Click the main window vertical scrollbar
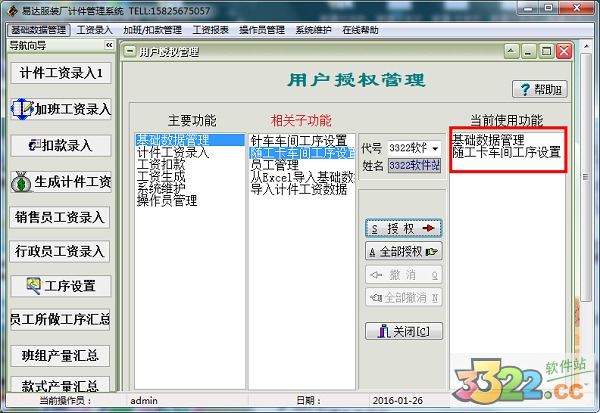Image resolution: width=600 pixels, height=413 pixels. click(585, 176)
